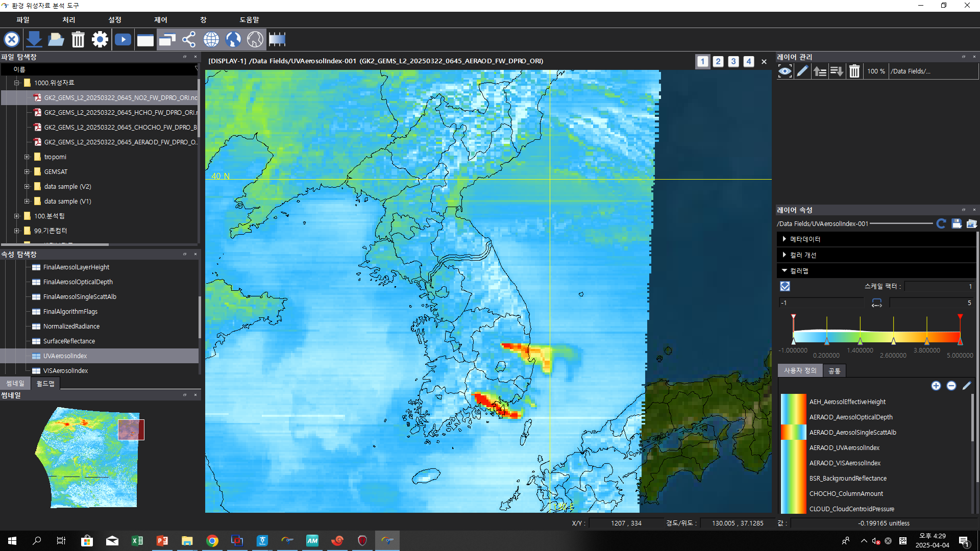Move layer up in layer manager

click(820, 71)
